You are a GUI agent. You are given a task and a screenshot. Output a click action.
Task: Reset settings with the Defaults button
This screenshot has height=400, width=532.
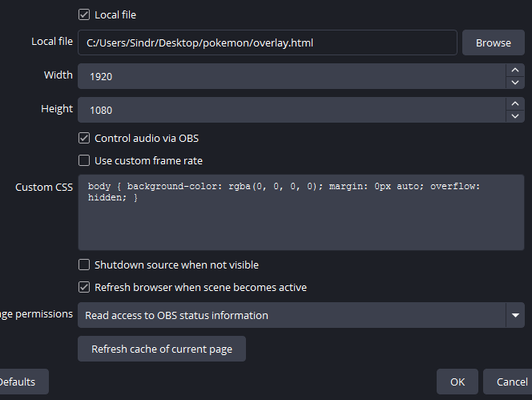(19, 382)
